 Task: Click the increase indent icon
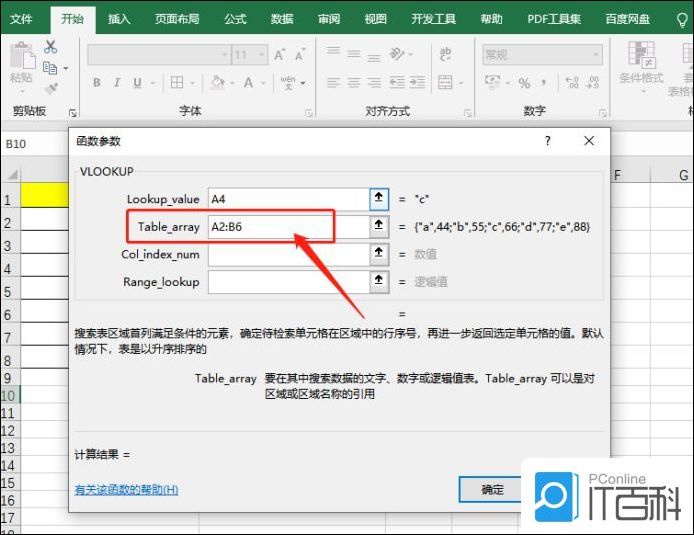click(x=417, y=83)
